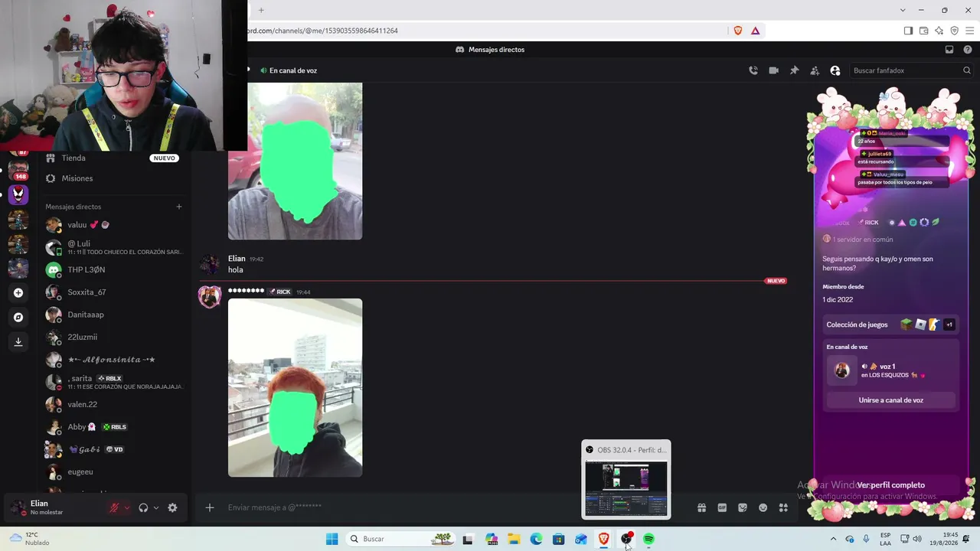Open the Discord inbox icon
The image size is (980, 551).
[x=949, y=50]
